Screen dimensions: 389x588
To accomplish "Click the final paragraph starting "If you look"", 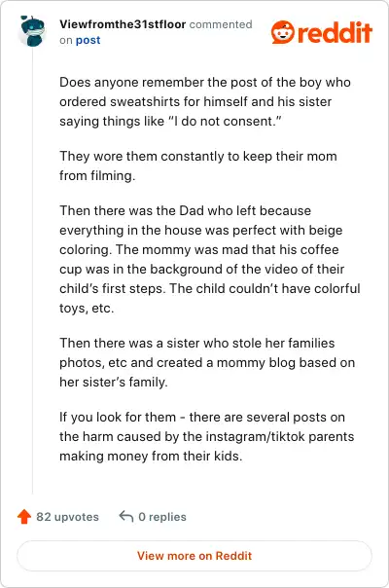I will tap(207, 436).
